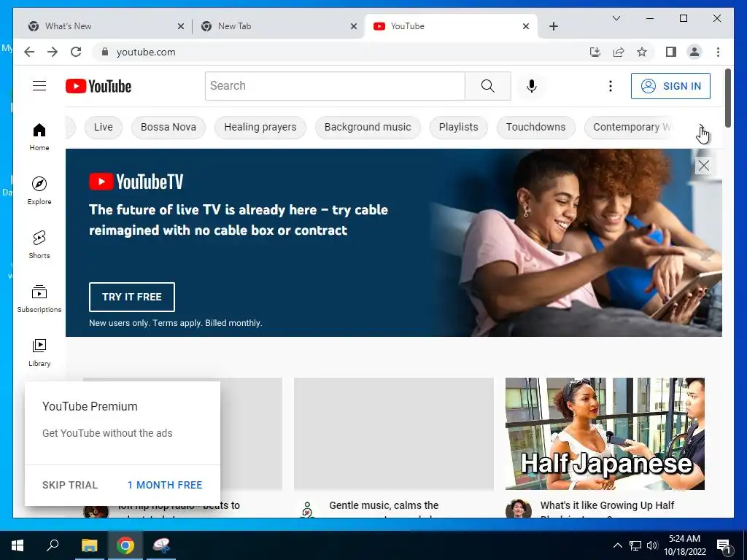Open Library in the sidebar
747x560 pixels.
click(39, 352)
